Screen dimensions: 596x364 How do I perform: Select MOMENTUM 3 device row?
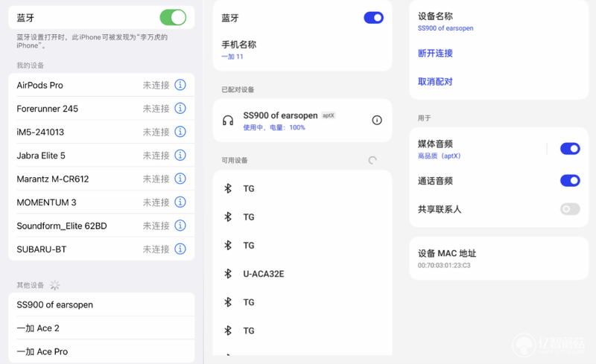(101, 202)
